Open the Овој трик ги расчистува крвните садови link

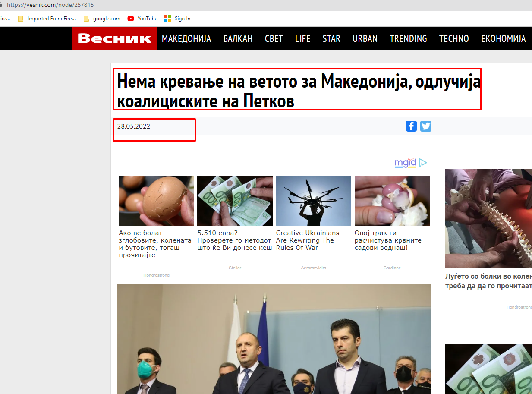pyautogui.click(x=388, y=240)
